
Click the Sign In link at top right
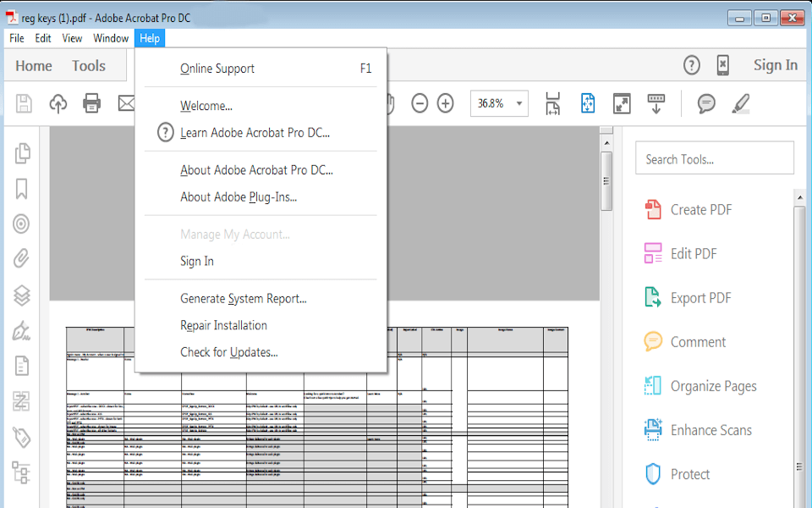click(776, 65)
